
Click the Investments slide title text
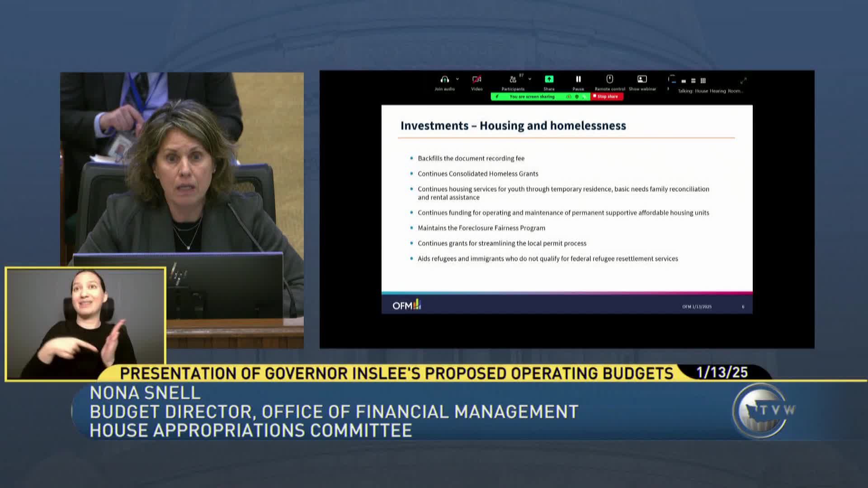click(513, 126)
